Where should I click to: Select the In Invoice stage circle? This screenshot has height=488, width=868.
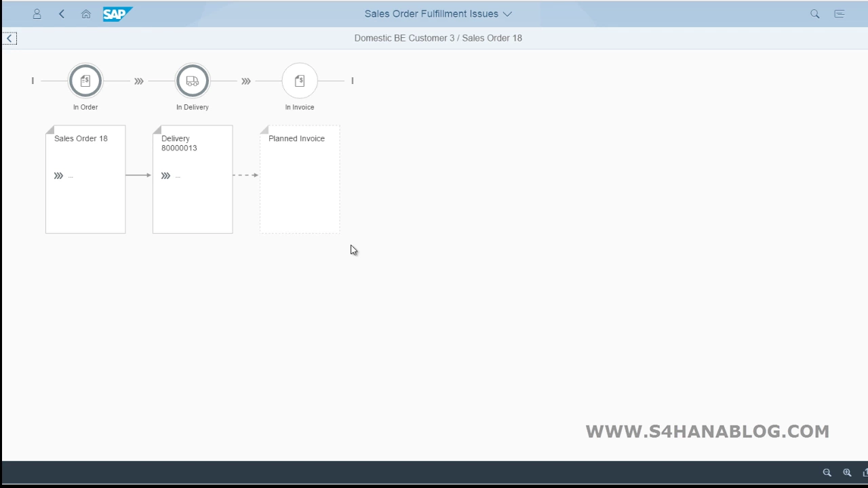click(300, 81)
